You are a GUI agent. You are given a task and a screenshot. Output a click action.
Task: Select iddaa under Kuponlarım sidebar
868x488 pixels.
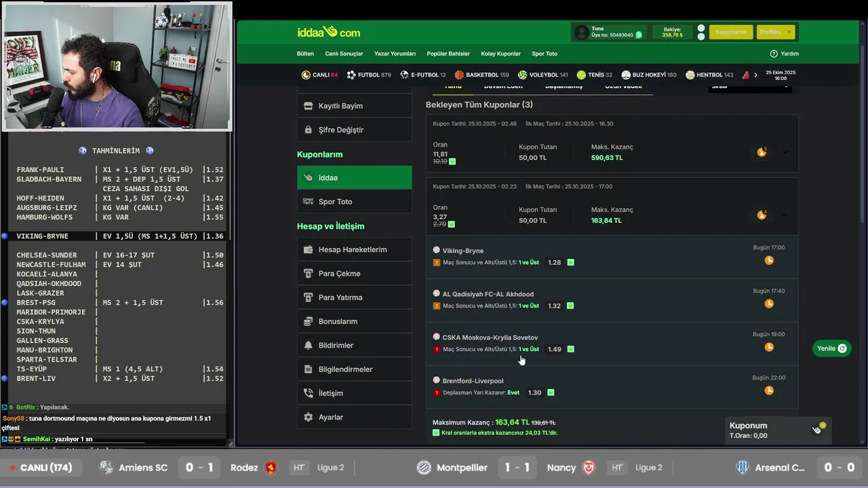(x=354, y=178)
